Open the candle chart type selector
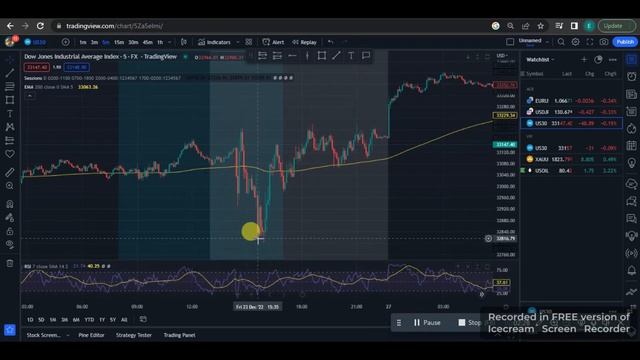 click(184, 42)
